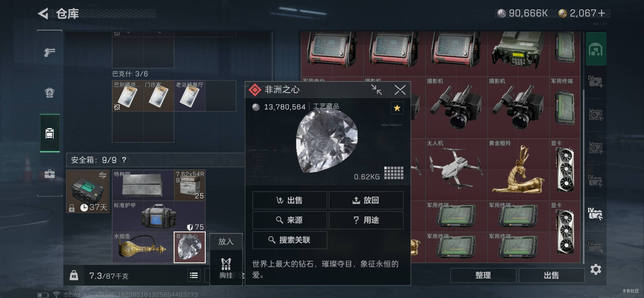Open the weapons tab with pistol icon
This screenshot has width=644, height=298.
click(x=49, y=52)
